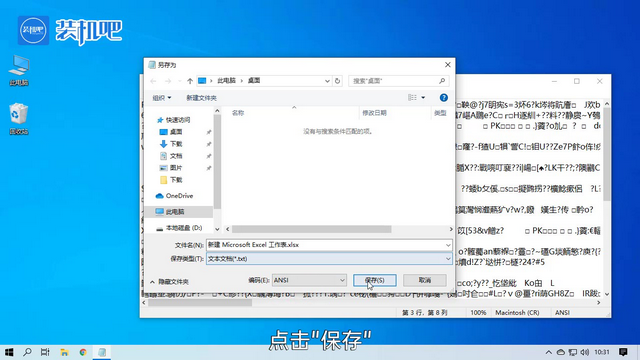Open File Explorer from the taskbar

(x=64, y=352)
